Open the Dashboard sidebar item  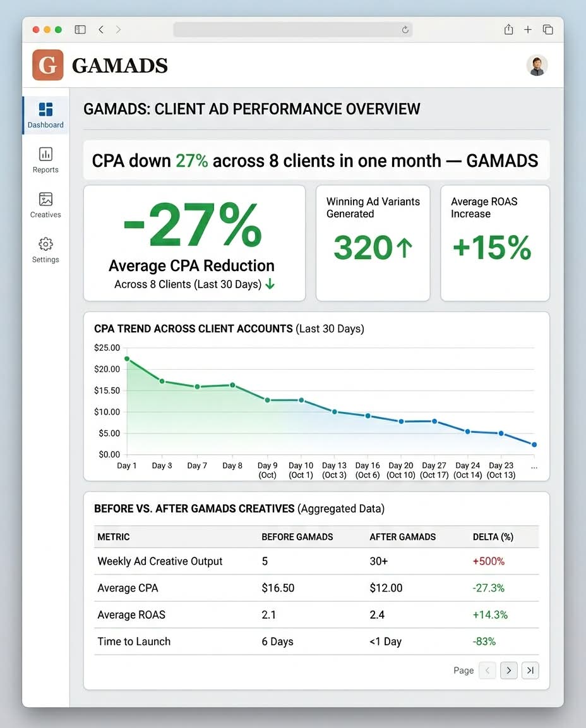coord(45,115)
